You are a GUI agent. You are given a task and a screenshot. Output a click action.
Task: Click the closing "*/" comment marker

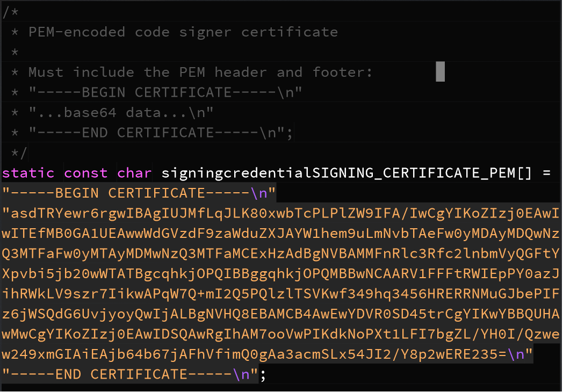click(18, 153)
